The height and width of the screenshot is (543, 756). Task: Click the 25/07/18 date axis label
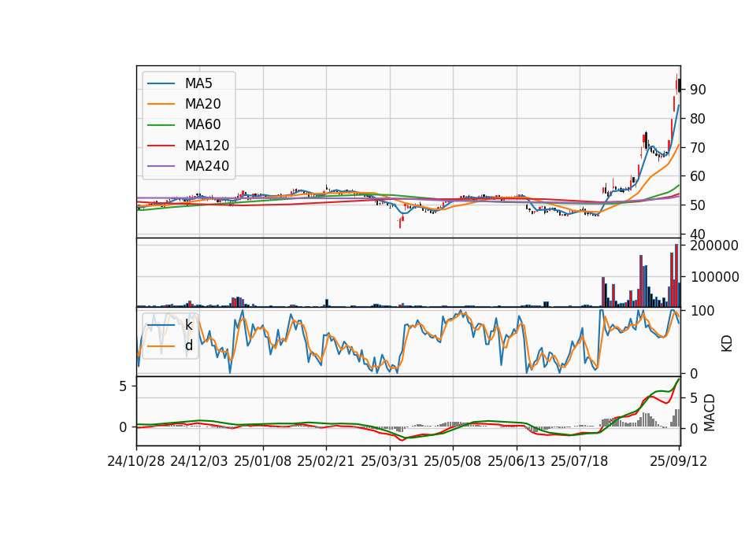(579, 461)
